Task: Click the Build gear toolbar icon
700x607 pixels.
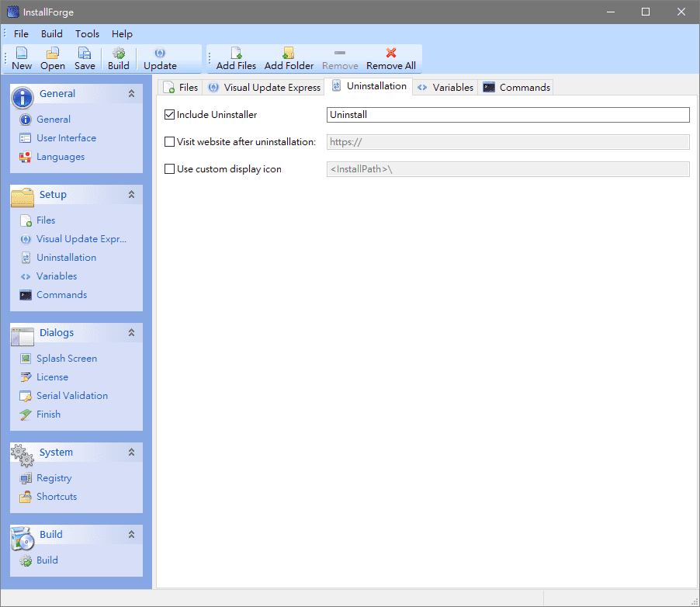Action: pos(118,53)
